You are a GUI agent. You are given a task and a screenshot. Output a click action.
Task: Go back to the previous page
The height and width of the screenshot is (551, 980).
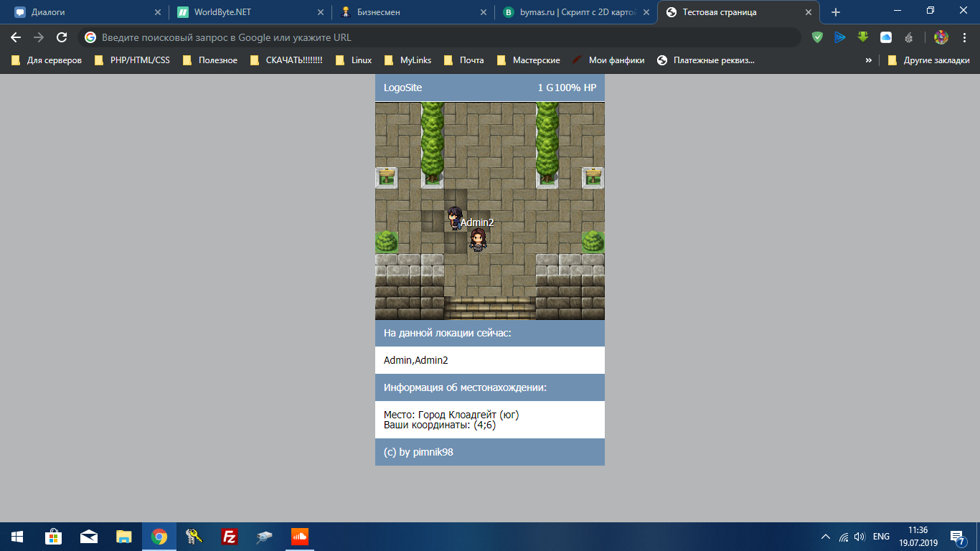16,37
